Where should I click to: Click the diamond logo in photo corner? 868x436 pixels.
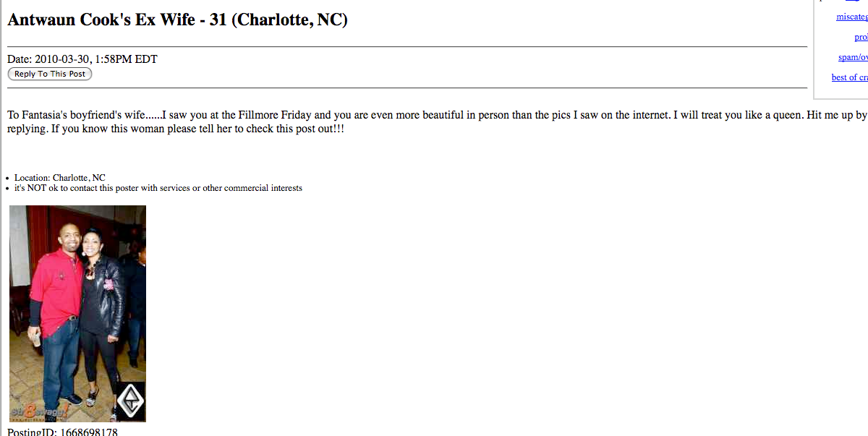tap(131, 401)
